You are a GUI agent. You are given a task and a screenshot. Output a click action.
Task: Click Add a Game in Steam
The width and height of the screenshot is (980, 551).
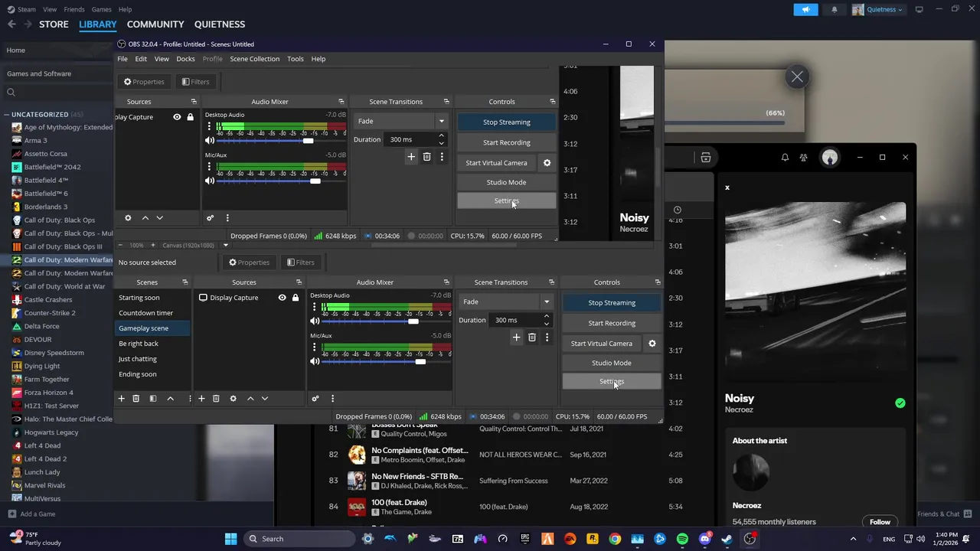(x=31, y=514)
